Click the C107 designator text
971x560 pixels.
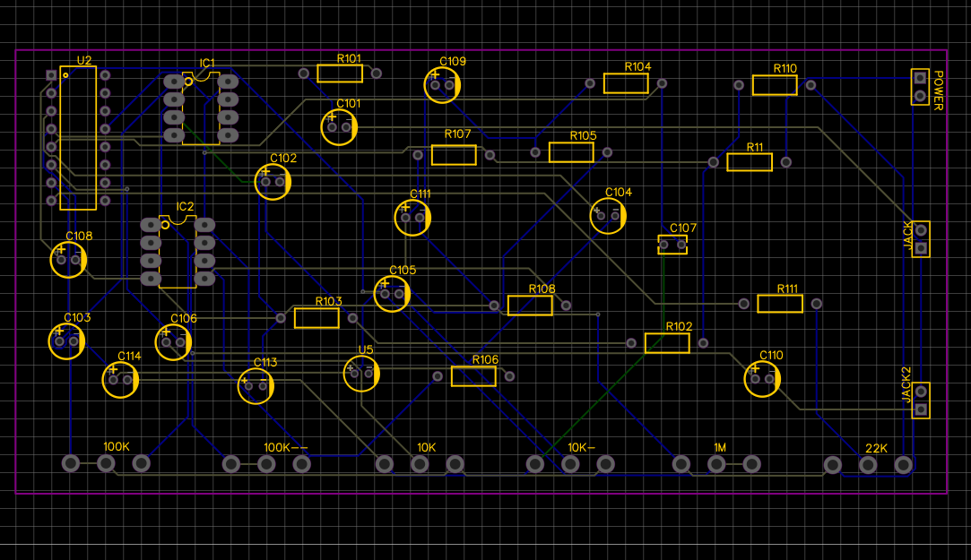[x=683, y=228]
